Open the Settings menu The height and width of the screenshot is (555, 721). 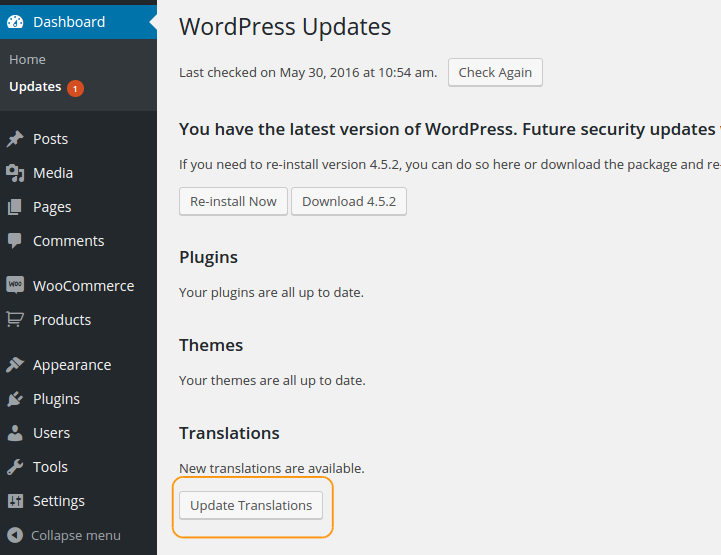59,501
